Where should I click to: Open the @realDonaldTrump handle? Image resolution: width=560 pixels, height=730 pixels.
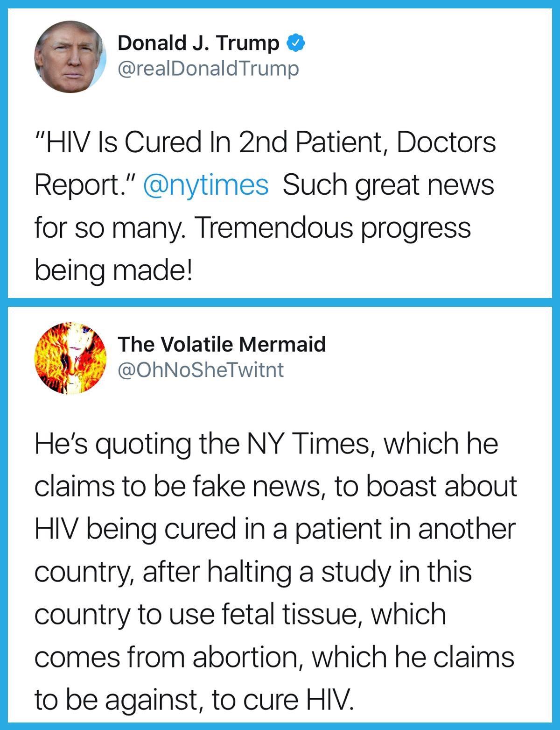tap(208, 69)
